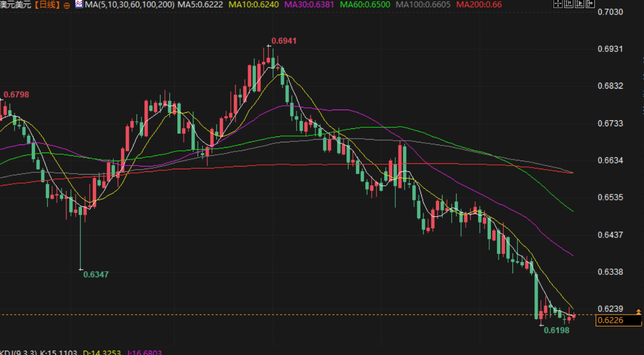Viewport: 644px width, 355px height.
Task: Click the zoom-to-range icon with left bar
Action: (x=568, y=4)
